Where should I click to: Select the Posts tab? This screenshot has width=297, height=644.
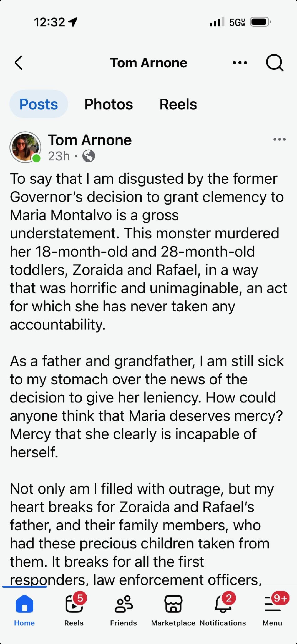[x=39, y=104]
